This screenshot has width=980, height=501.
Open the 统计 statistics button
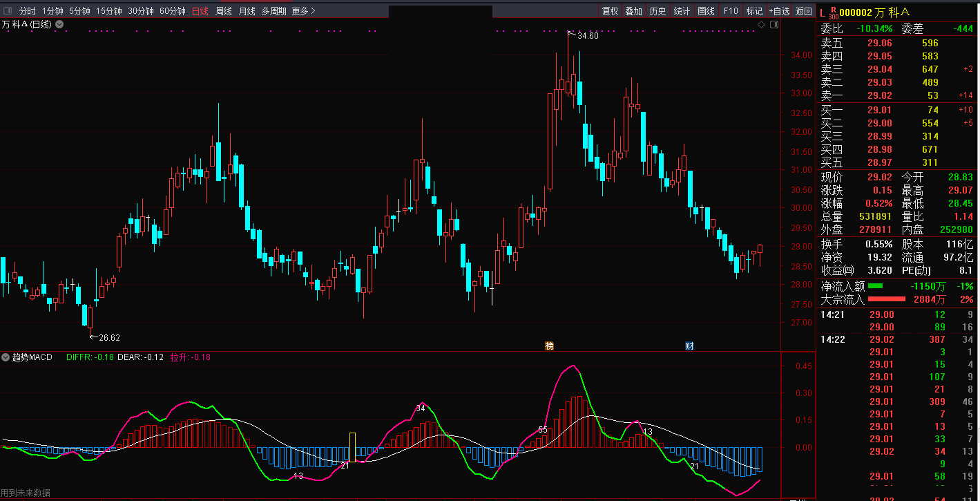[682, 11]
